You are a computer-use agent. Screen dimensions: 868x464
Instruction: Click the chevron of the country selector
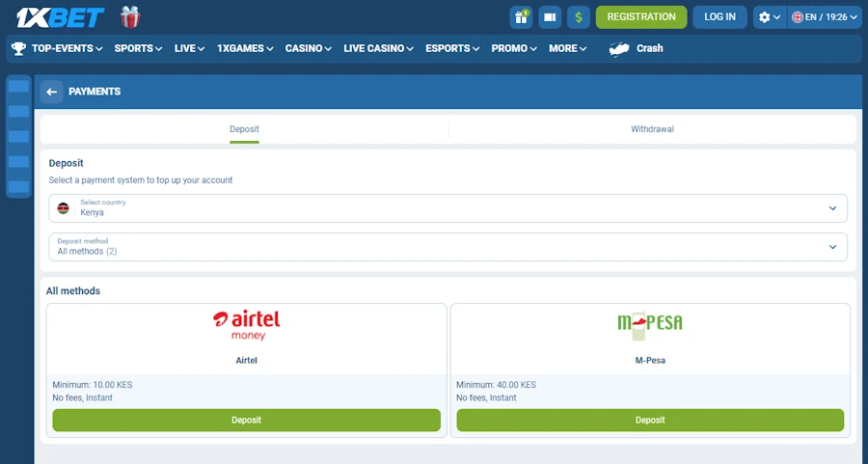(x=832, y=208)
